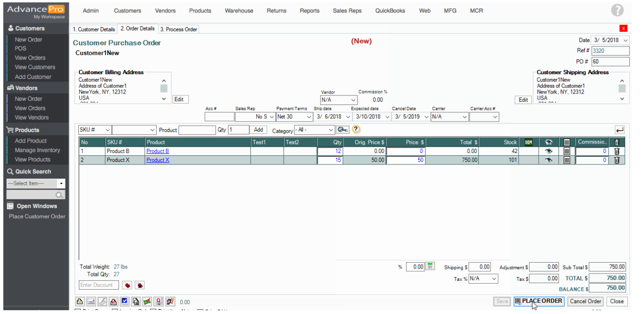Click the yellow question mark help icon
Screen dimensions: 644x314
(356, 130)
